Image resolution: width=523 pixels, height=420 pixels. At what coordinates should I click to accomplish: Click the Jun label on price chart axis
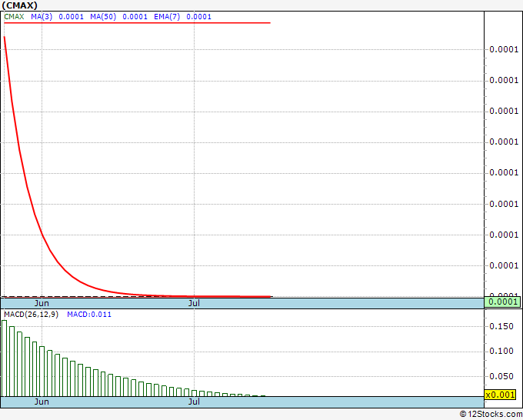coord(42,303)
